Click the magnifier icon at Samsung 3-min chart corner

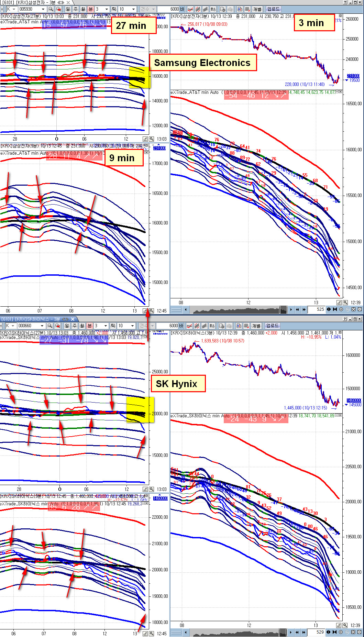(345, 303)
